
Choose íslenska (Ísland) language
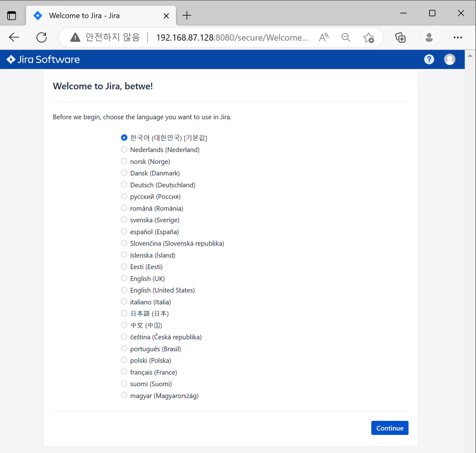point(124,255)
